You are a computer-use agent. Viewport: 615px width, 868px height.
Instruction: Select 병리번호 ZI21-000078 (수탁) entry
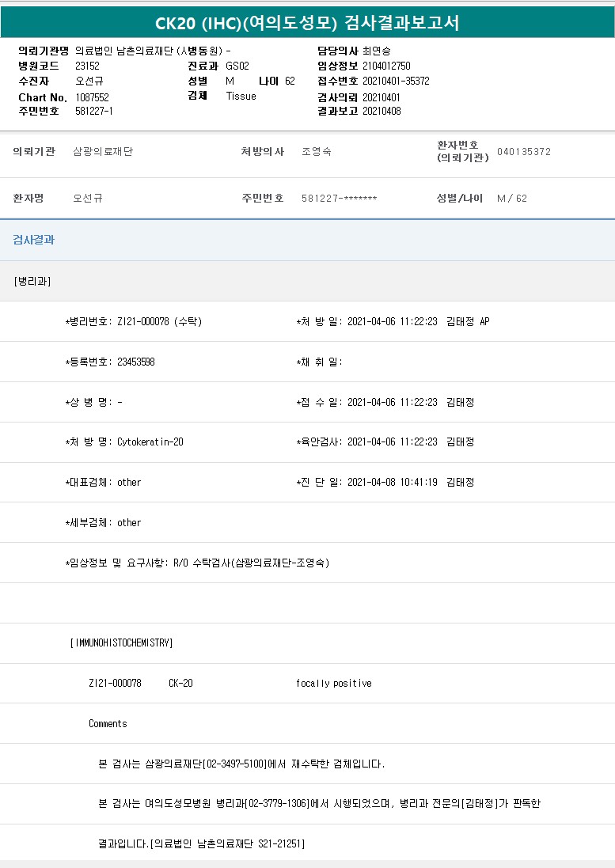(x=133, y=321)
